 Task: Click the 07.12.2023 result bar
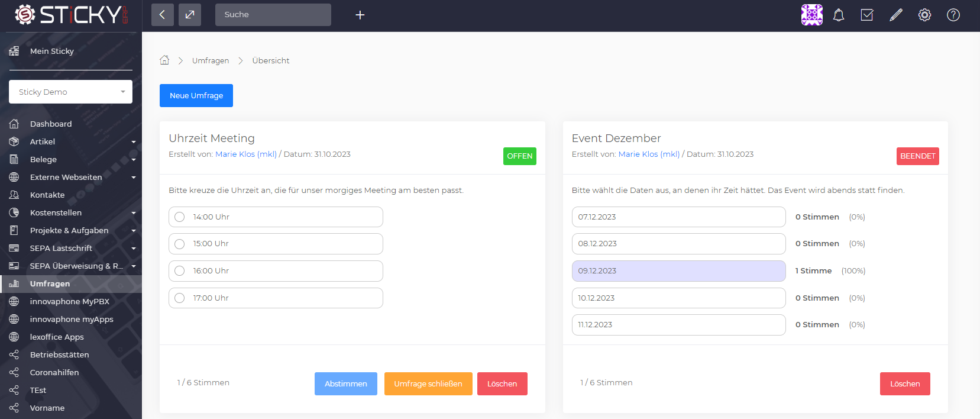678,217
